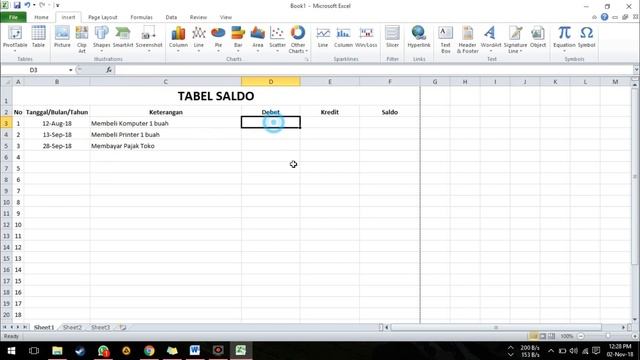Switch to the Review tab
Screen dimensions: 640x360
tap(198, 17)
